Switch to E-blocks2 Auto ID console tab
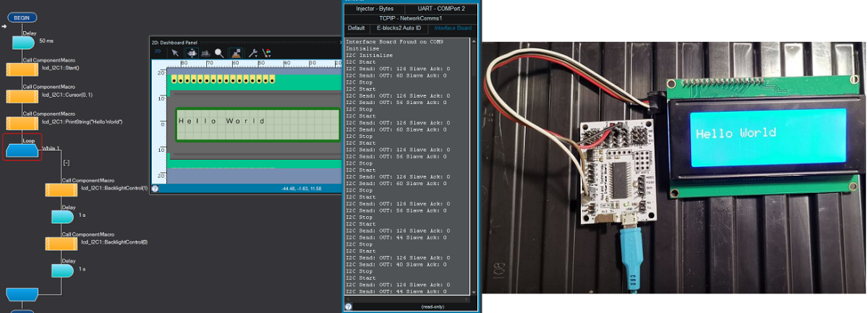This screenshot has width=868, height=313. tap(399, 28)
